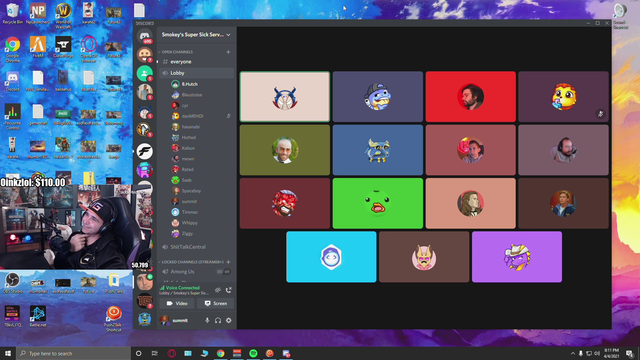
Task: Select the Lobby voice channel
Action: pos(196,73)
